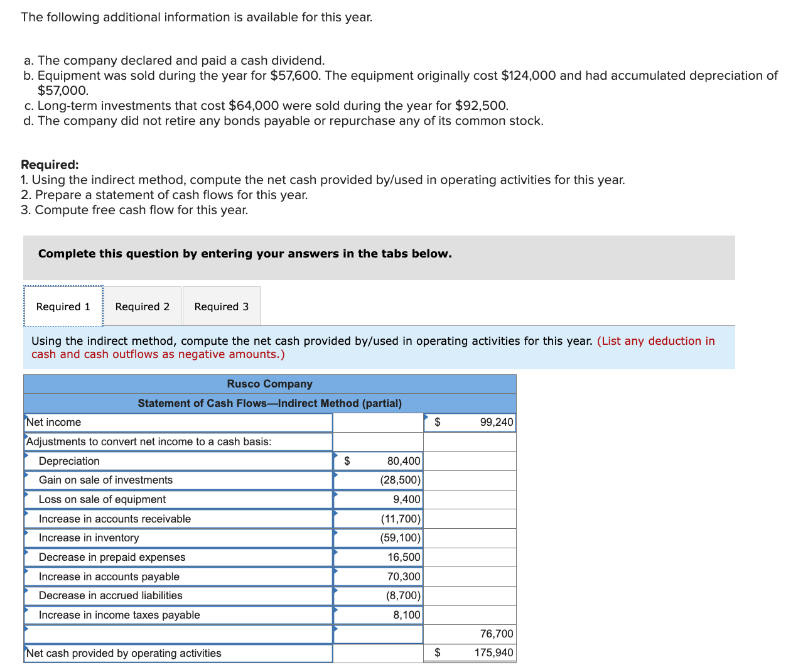Viewport: 803px width, 672px height.
Task: Select the red 'List any deduction in cash' note
Action: pos(373,347)
